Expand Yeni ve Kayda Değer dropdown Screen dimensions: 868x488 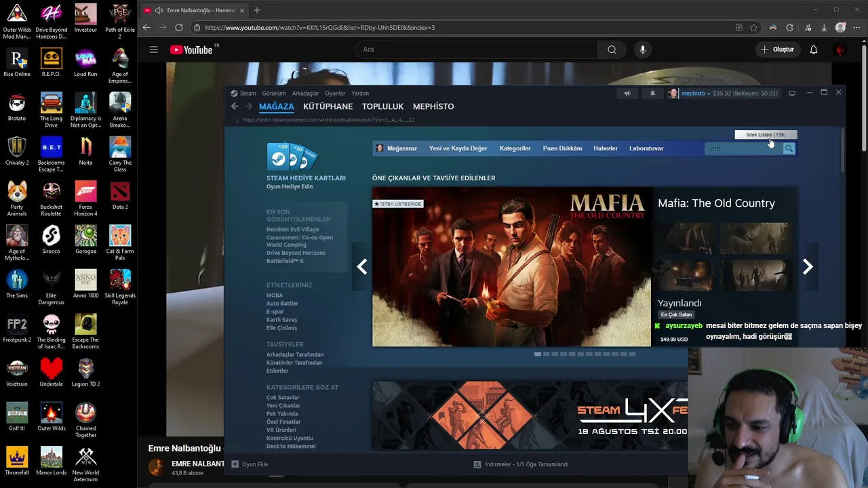click(458, 148)
